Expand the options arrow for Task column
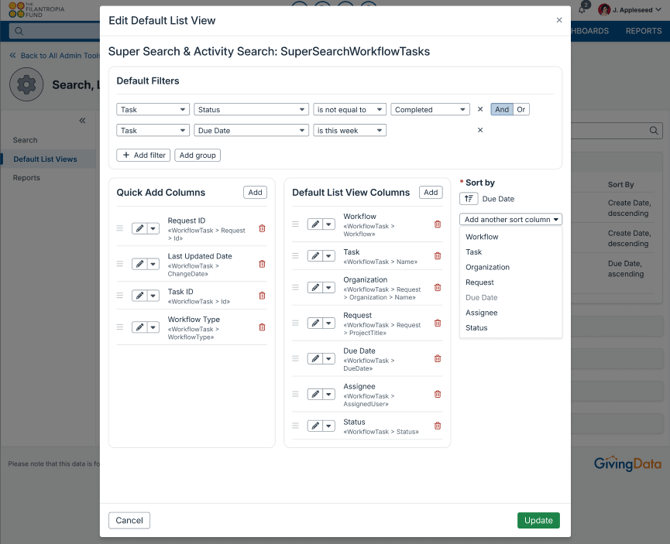This screenshot has height=544, width=670. 329,256
